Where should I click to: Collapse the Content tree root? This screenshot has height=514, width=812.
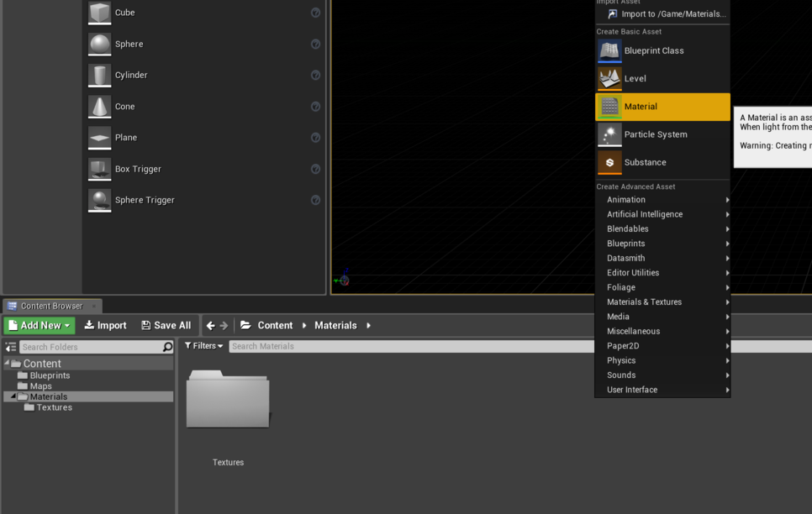pos(8,363)
